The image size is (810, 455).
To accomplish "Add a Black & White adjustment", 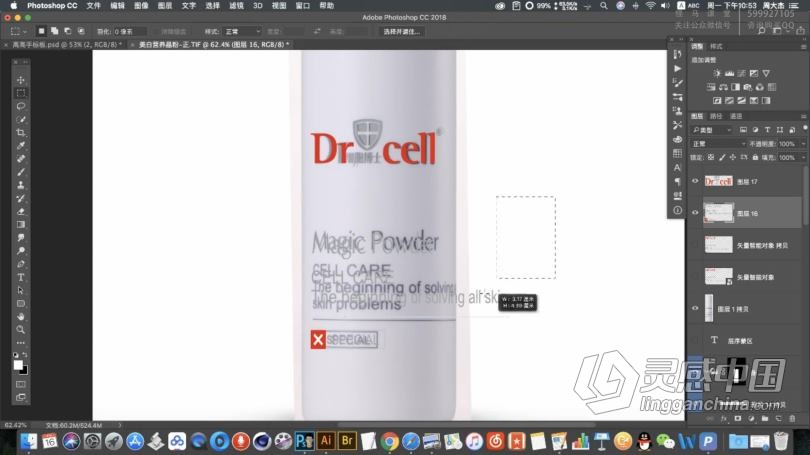I will [x=736, y=87].
